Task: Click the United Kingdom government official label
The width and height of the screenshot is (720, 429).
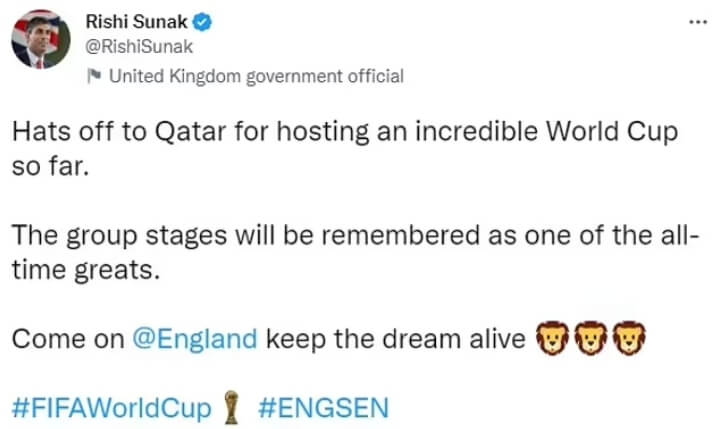Action: coord(254,76)
